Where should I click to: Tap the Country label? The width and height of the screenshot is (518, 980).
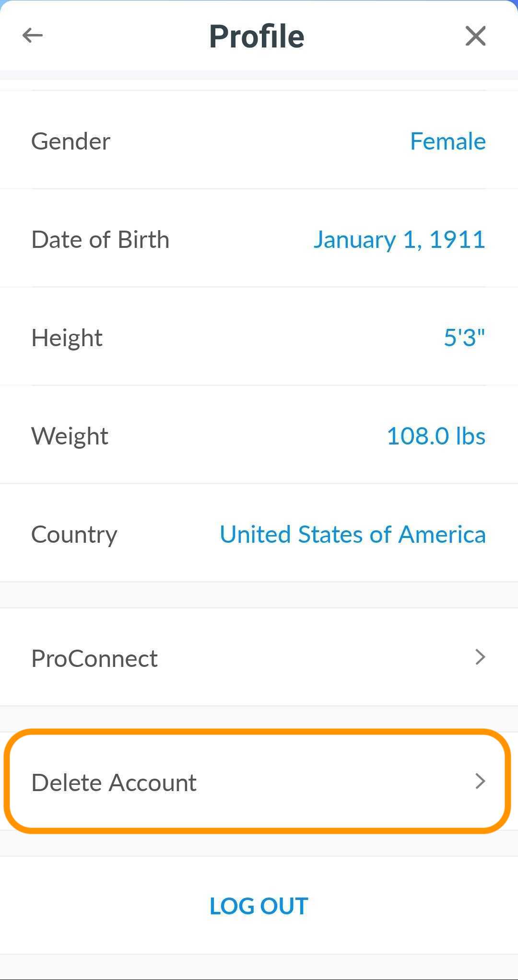[74, 535]
